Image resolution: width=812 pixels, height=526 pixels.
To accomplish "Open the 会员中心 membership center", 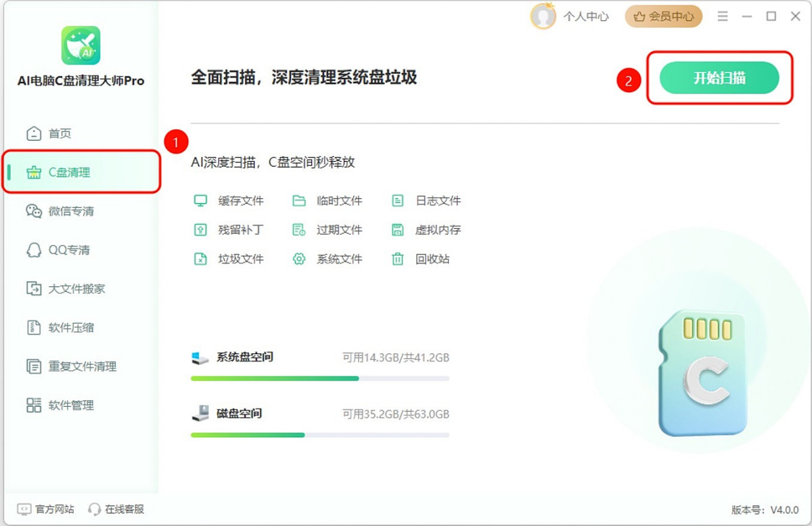I will pyautogui.click(x=663, y=16).
